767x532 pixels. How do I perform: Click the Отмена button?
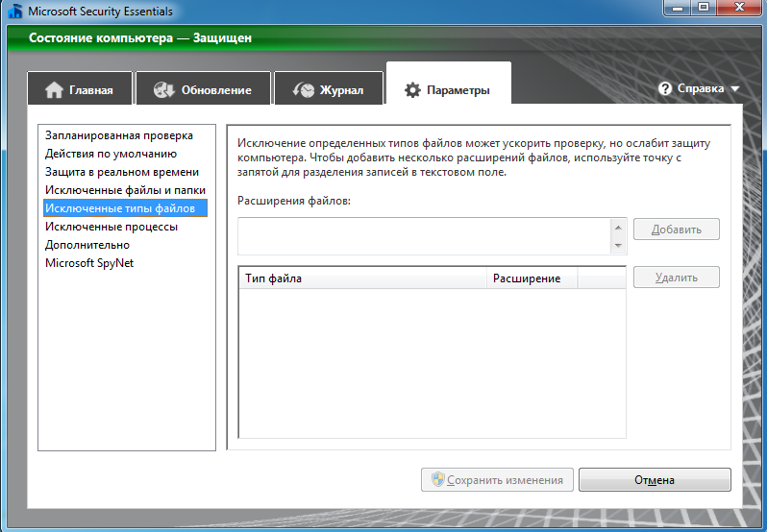(x=655, y=480)
